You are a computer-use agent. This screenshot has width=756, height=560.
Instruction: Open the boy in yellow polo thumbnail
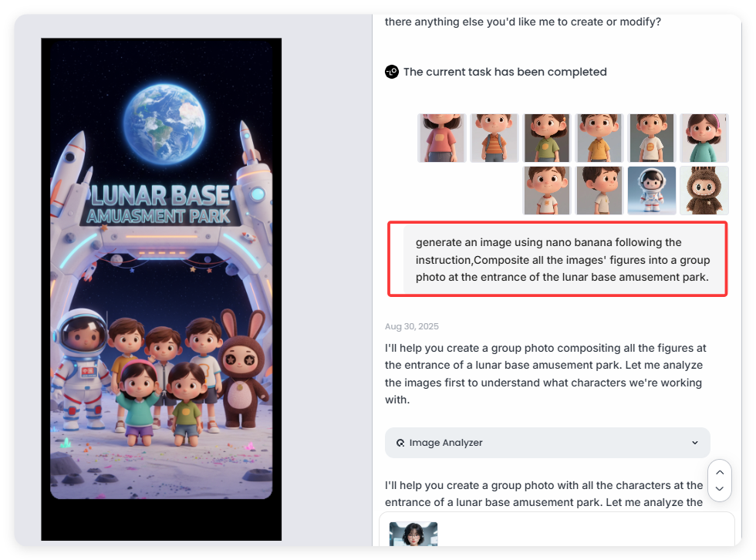click(599, 138)
